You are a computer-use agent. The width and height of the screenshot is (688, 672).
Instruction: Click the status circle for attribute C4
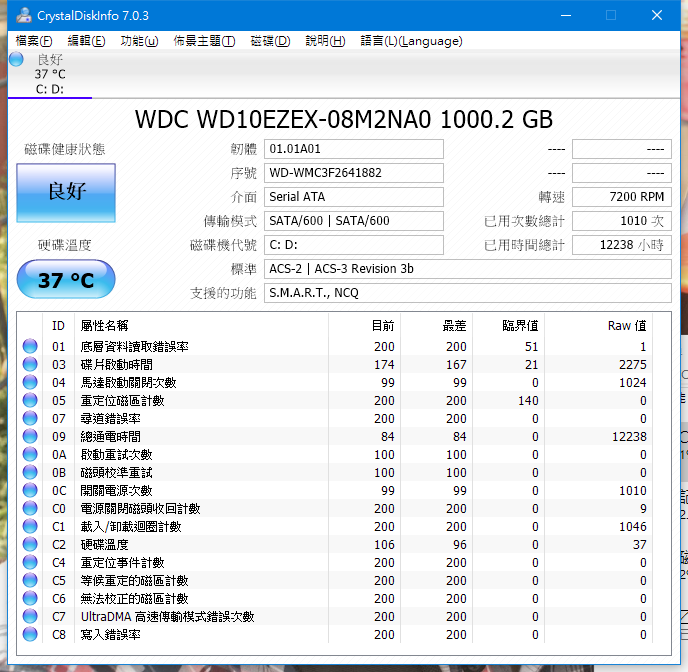[30, 562]
